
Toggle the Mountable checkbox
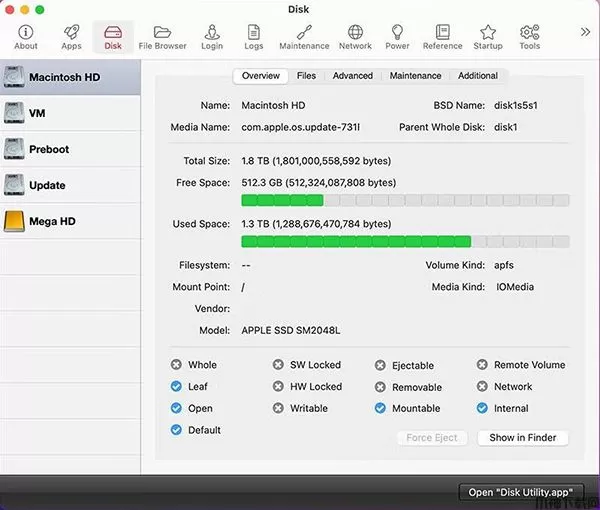click(381, 408)
